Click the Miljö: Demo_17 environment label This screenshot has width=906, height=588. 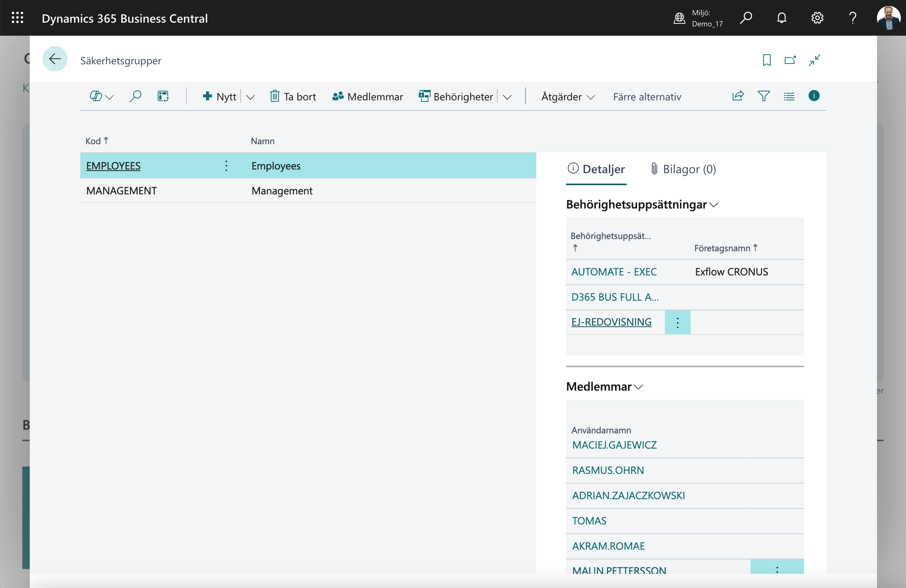(707, 18)
